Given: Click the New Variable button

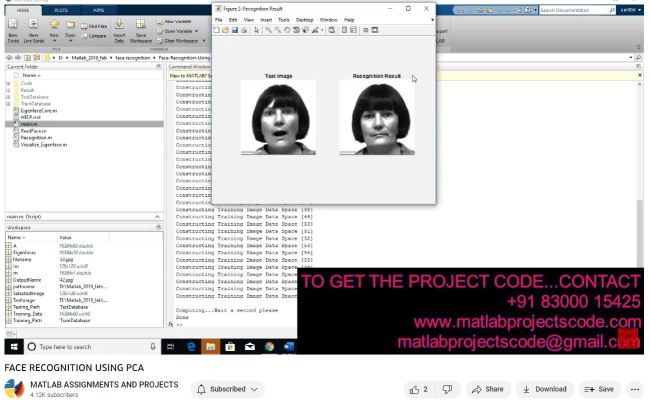Looking at the screenshot, I should [x=174, y=21].
